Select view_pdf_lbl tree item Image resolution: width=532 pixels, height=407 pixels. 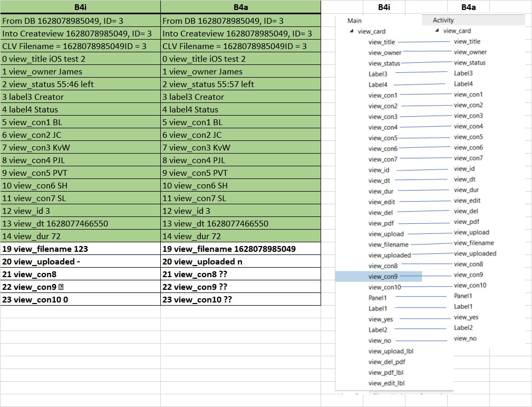(386, 372)
